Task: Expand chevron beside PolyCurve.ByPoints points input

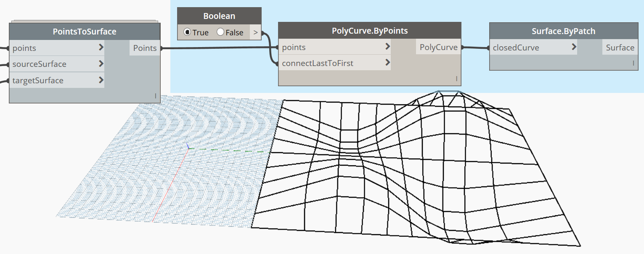Action: coord(387,47)
